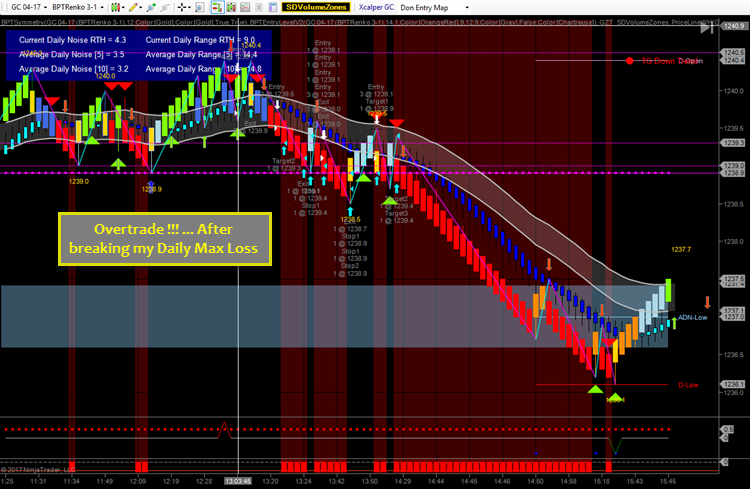
Task: Click the 1240.9 price marker on axis
Action: 733,26
